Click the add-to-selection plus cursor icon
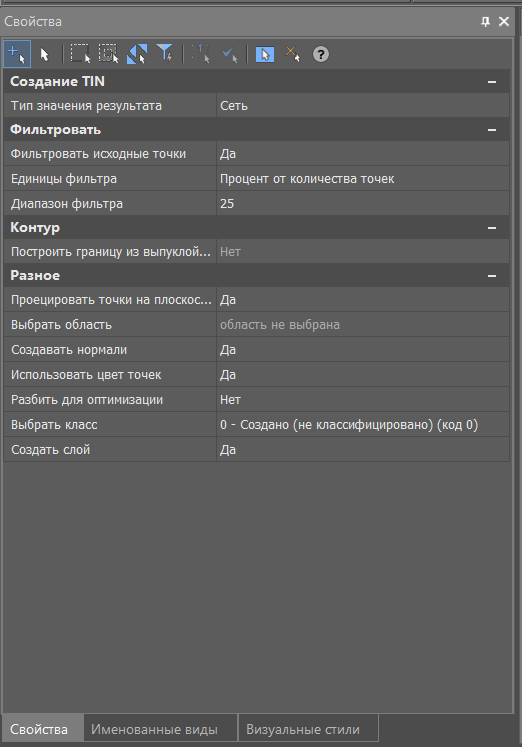This screenshot has width=522, height=747. [17, 54]
